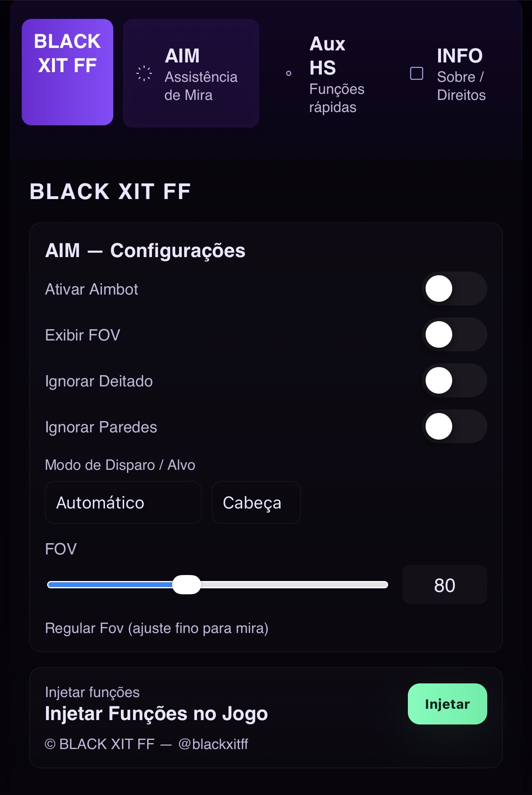This screenshot has height=795, width=532.
Task: Enable the Ativar Aimbot switch
Action: click(454, 289)
